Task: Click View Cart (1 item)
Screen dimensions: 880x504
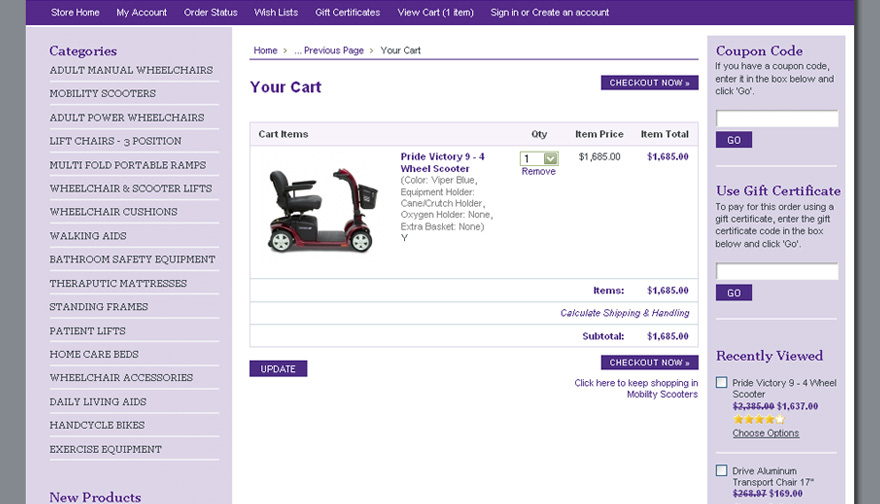Action: point(436,12)
